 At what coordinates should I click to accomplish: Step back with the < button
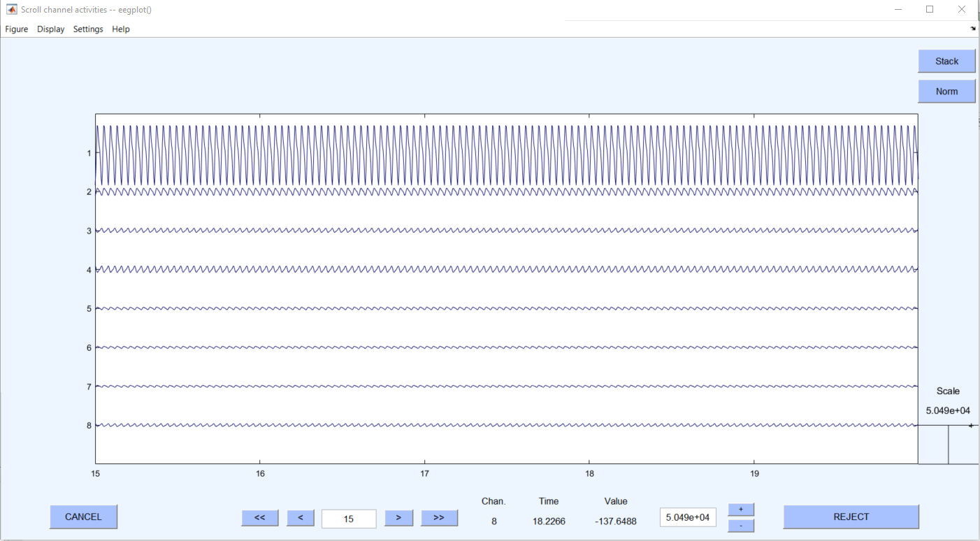point(301,518)
